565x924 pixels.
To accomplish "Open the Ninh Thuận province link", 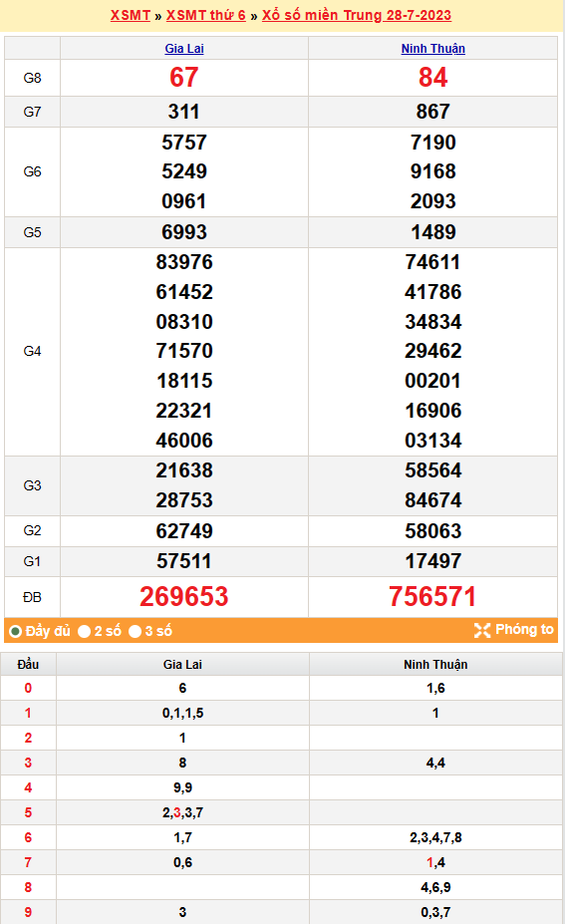I will [x=433, y=48].
